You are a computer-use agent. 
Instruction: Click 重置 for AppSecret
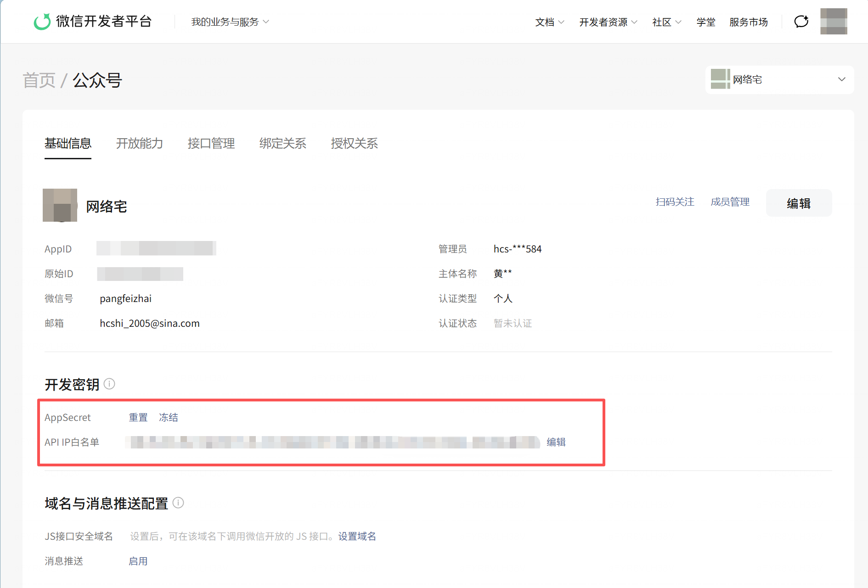138,417
